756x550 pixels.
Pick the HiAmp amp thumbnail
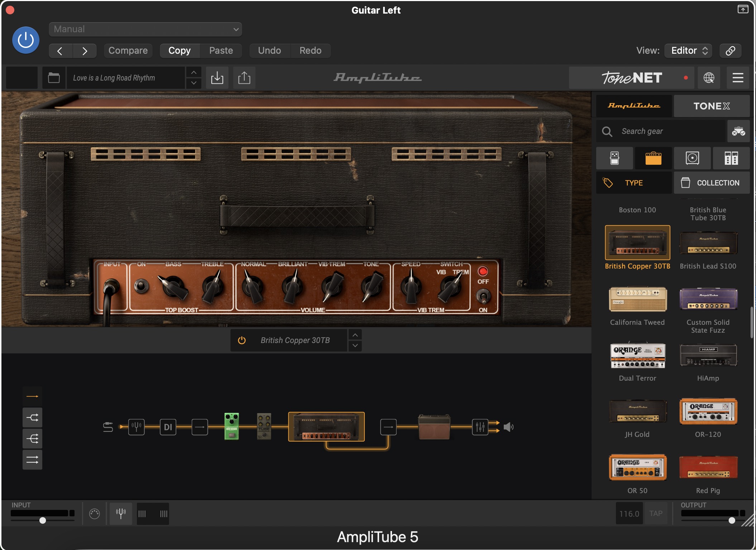pos(708,355)
